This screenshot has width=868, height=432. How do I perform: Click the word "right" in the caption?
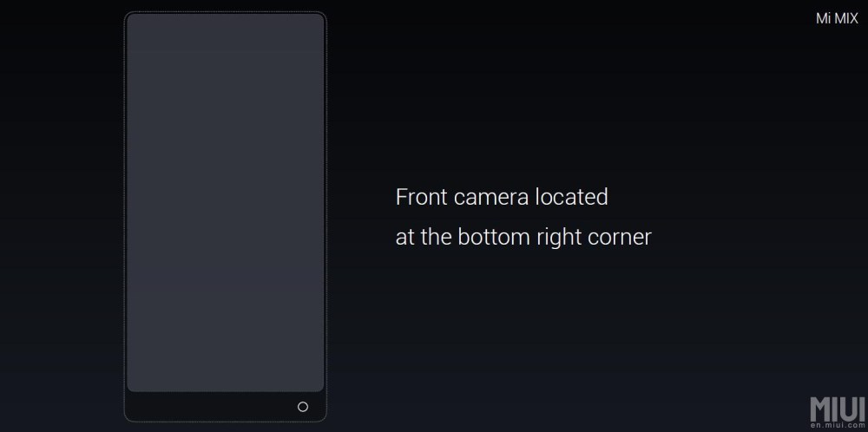tap(558, 239)
